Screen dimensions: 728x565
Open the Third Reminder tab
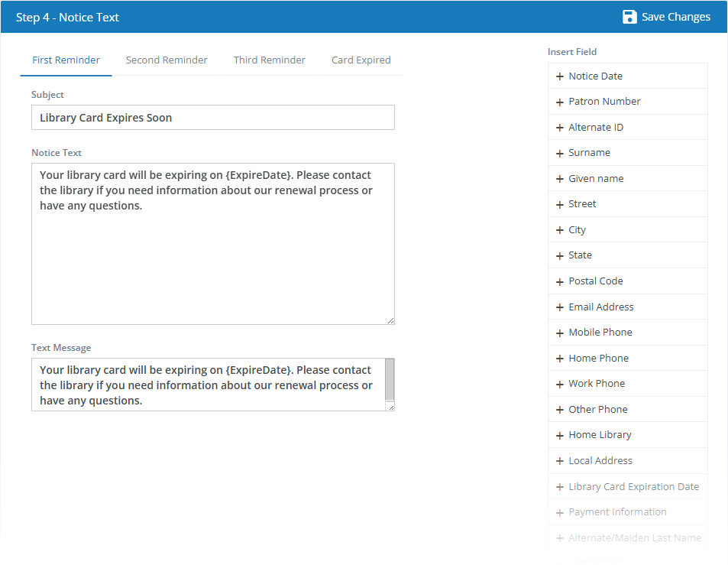pyautogui.click(x=270, y=60)
